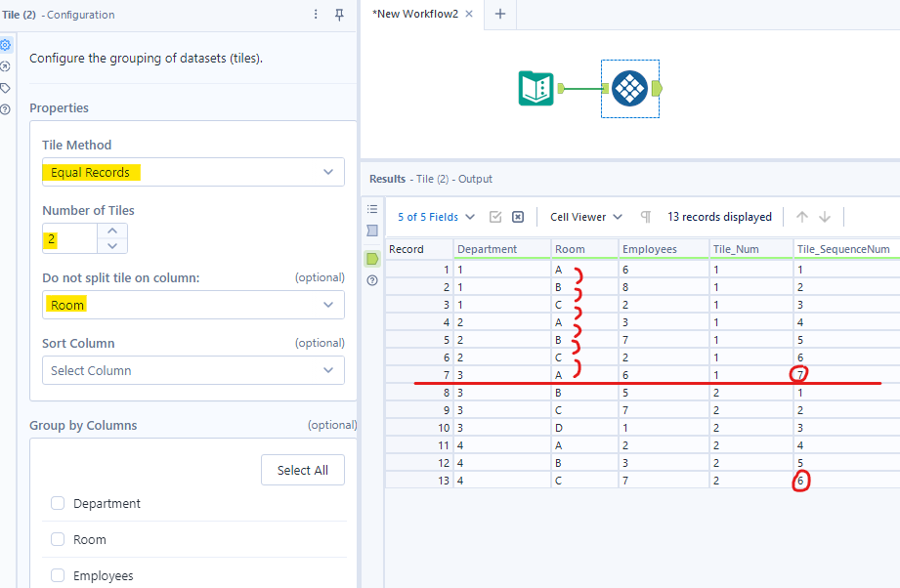
Task: Click the green output anchor icon in results
Action: coord(371,259)
